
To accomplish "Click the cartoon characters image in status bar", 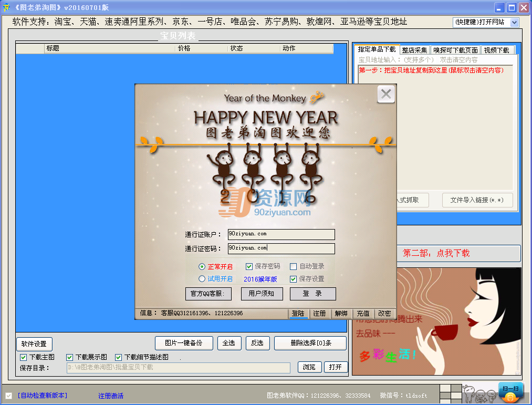I will [480, 394].
